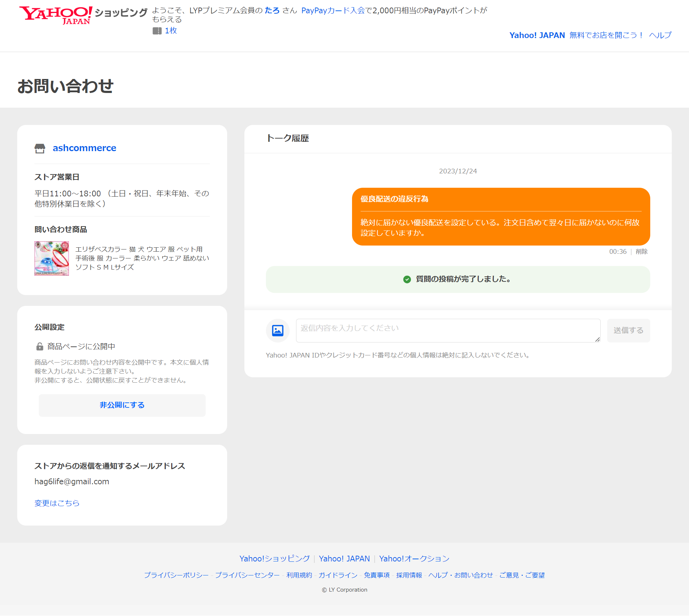Click the orange message bubble 優良配送の違反行為
This screenshot has height=616, width=689.
[501, 216]
